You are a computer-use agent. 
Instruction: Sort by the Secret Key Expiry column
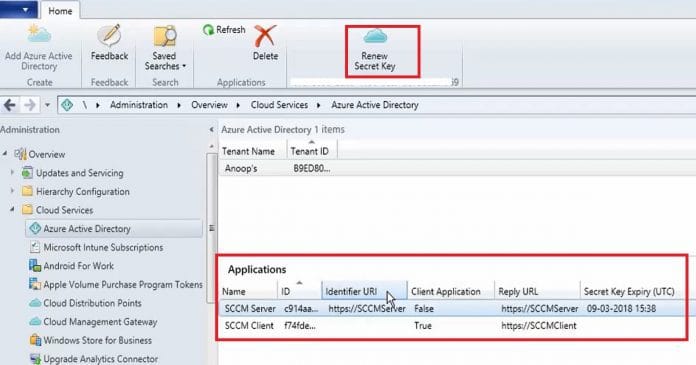(630, 292)
